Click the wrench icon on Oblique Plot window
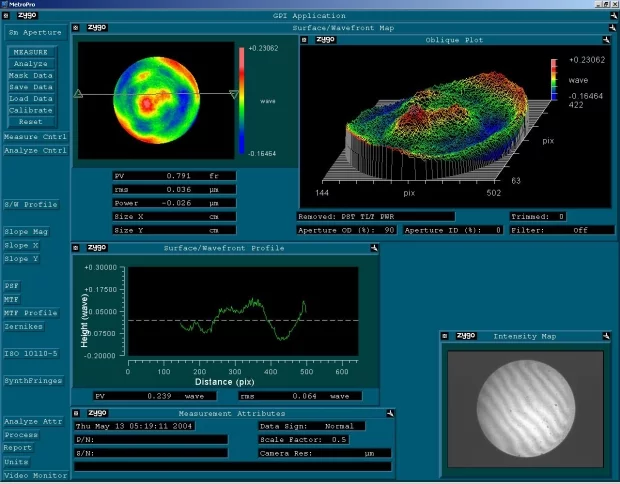Image resolution: width=620 pixels, height=484 pixels. pyautogui.click(x=605, y=41)
